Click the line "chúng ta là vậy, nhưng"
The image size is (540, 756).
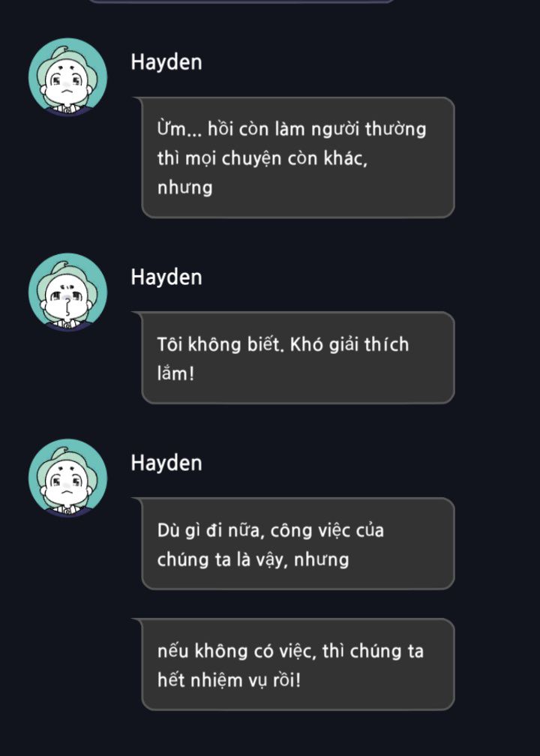[x=253, y=559]
